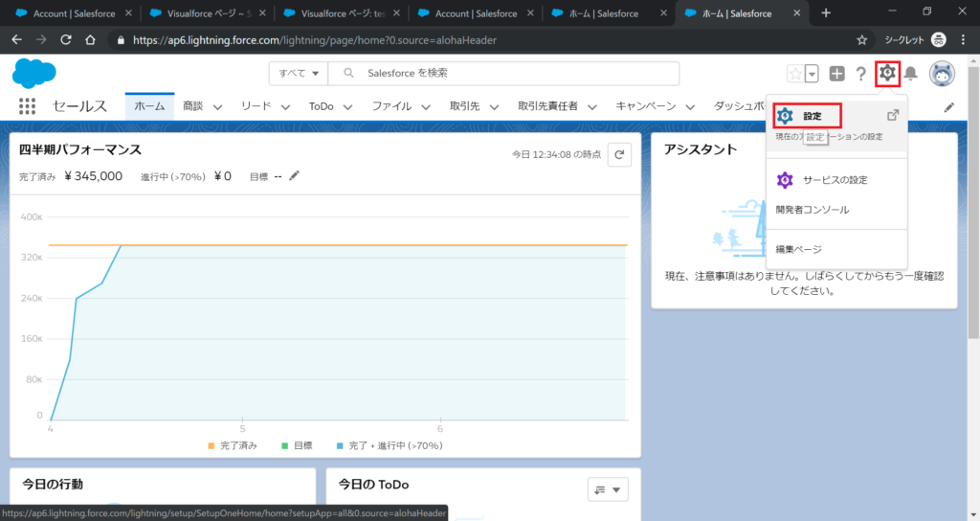Open the favorites list dropdown arrow
980x521 pixels.
pos(812,74)
